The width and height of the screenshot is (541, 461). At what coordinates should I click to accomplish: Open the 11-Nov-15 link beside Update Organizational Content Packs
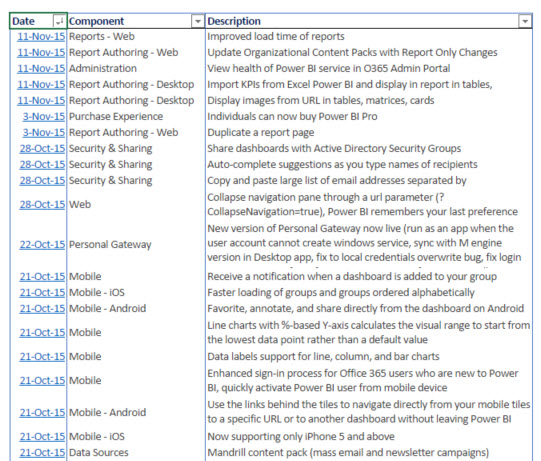pyautogui.click(x=41, y=52)
